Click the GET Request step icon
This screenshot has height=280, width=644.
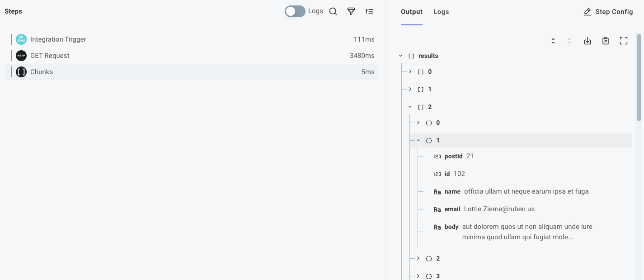21,55
